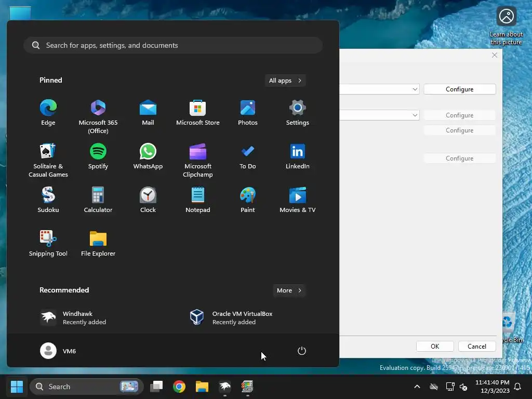Launch WhatsApp from pinned apps

(x=148, y=156)
